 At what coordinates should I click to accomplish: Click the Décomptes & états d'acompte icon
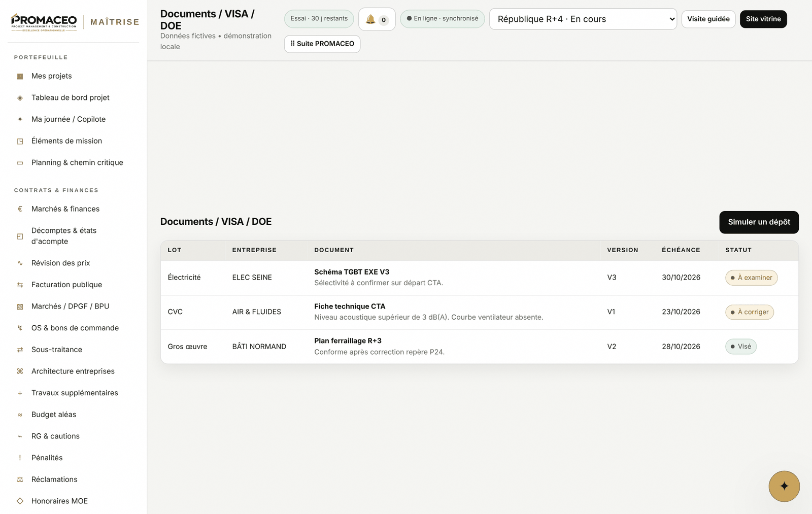[x=20, y=236]
